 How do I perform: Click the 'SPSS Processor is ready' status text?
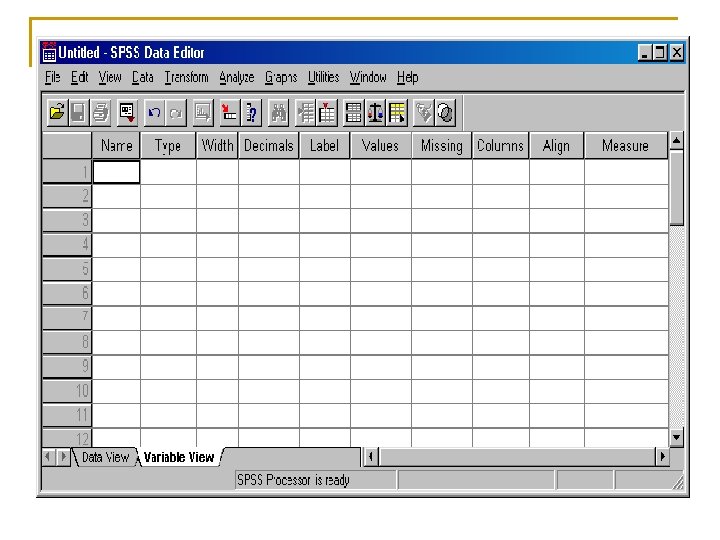point(293,480)
